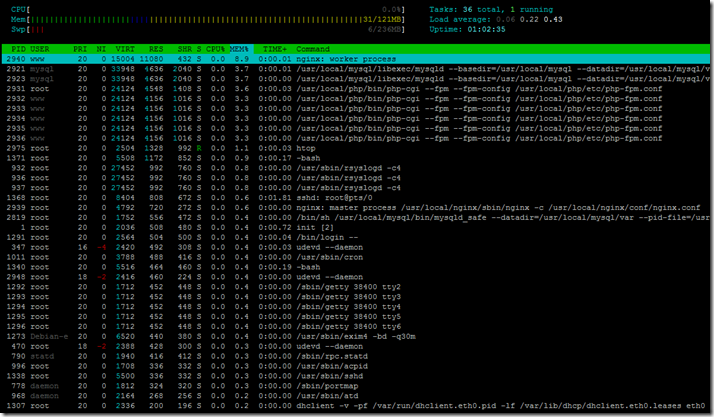Select php-cgi process PID 2936
714x417 pixels.
(356, 138)
